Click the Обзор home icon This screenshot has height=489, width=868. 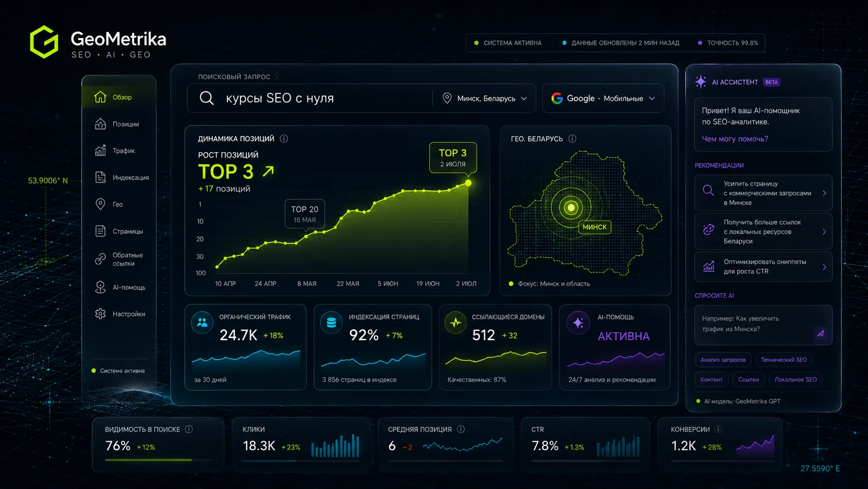pyautogui.click(x=100, y=97)
